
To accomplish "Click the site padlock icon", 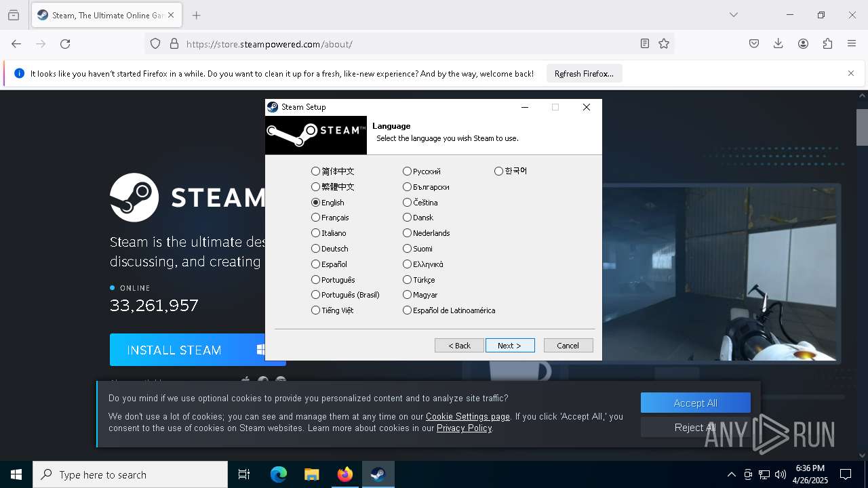I will point(174,44).
